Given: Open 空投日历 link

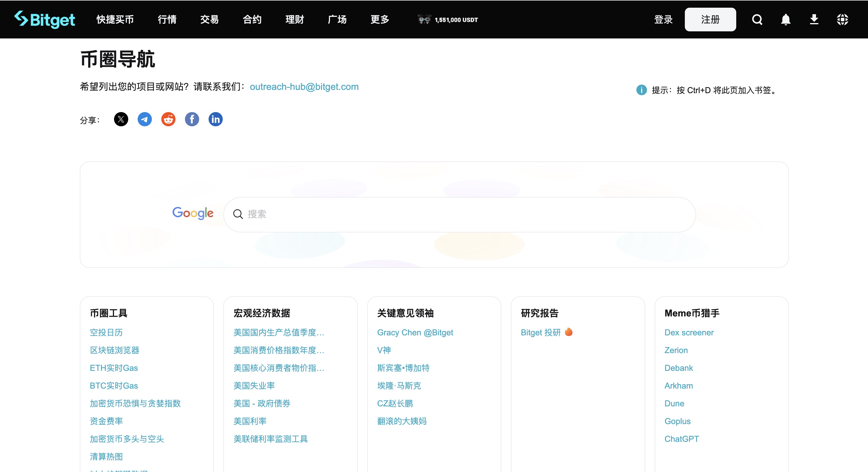Looking at the screenshot, I should click(x=106, y=332).
